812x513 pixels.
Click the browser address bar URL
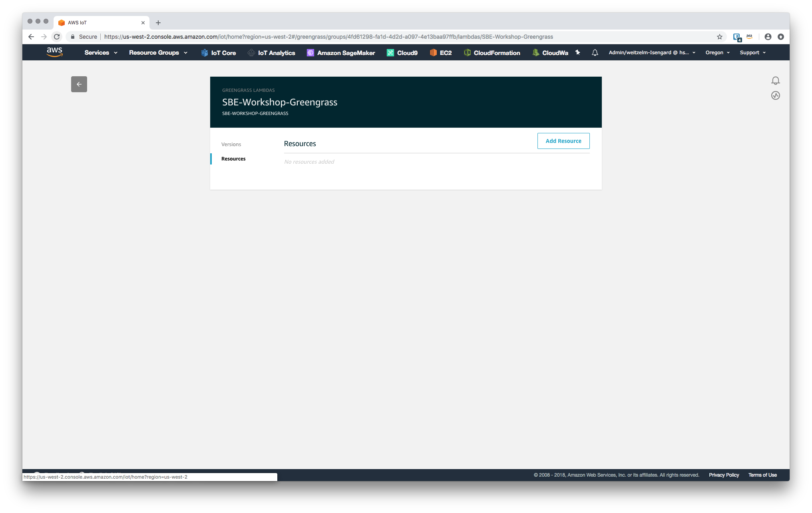pos(328,37)
